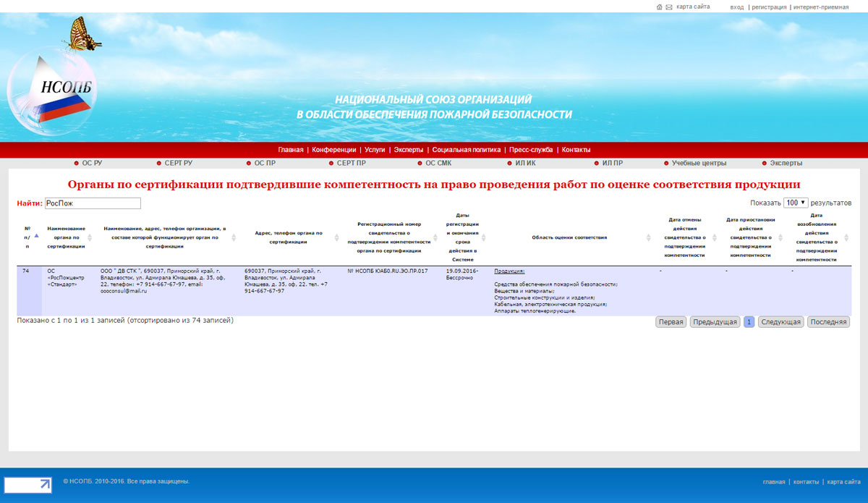868x503 pixels.
Task: Click Первая pagination button
Action: click(x=671, y=322)
